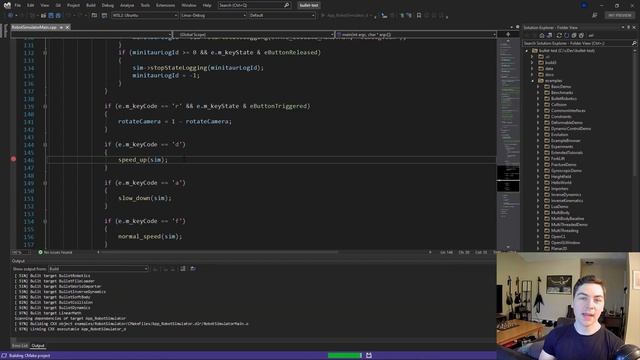Open the Help menu
Viewport: 640px width, 360px height.
tap(207, 5)
